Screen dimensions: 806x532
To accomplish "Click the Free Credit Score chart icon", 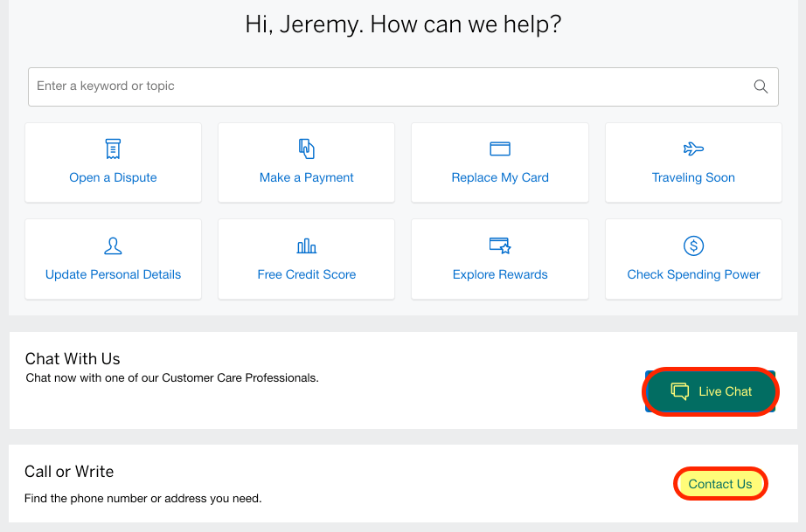I will point(306,246).
